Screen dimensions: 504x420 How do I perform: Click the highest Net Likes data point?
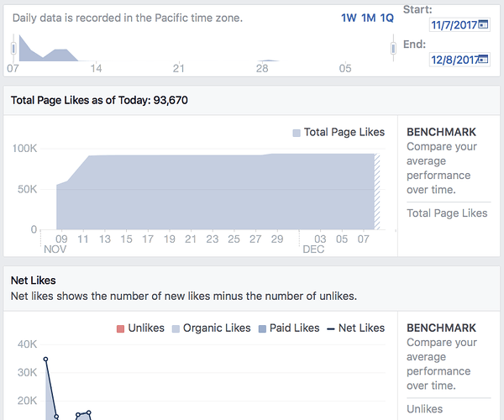click(45, 359)
